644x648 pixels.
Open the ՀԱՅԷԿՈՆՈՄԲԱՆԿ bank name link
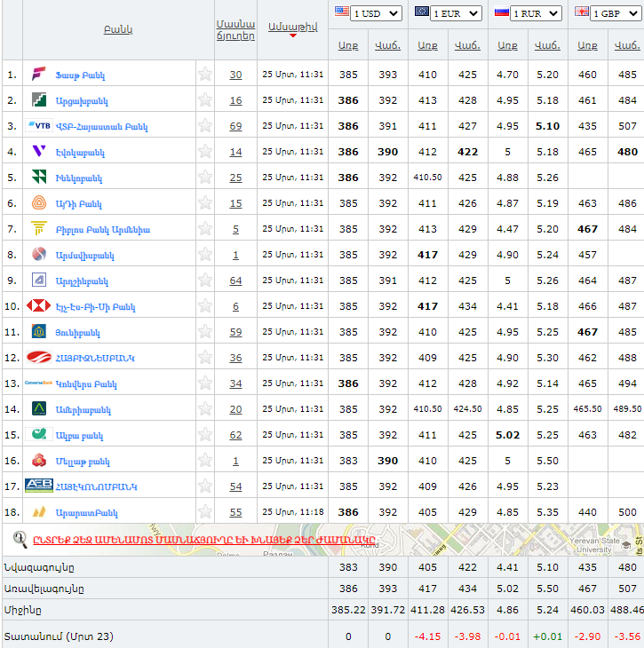[96, 486]
